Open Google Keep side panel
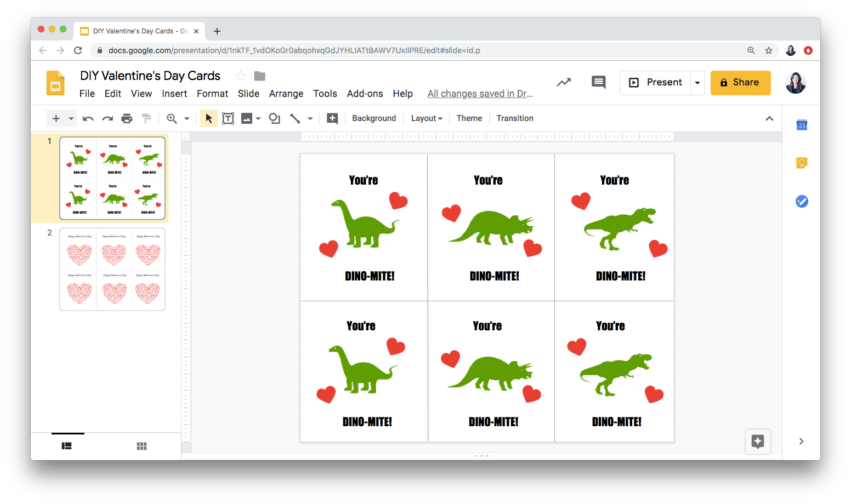 [x=802, y=163]
